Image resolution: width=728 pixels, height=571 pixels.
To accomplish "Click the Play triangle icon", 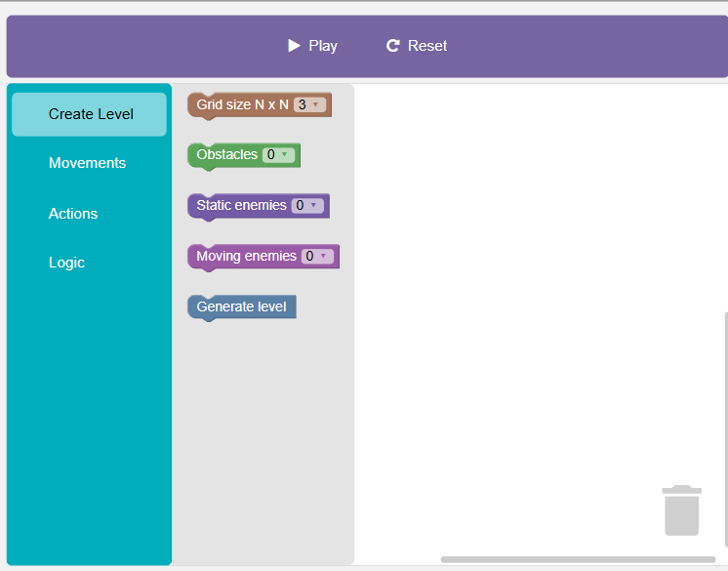I will [x=294, y=46].
